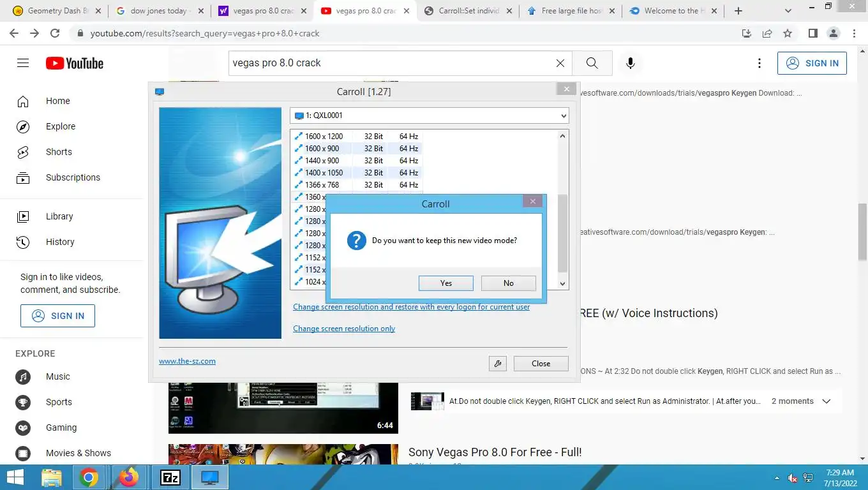Click the Close button in Carroll window
Image resolution: width=868 pixels, height=490 pixels.
[x=541, y=364]
